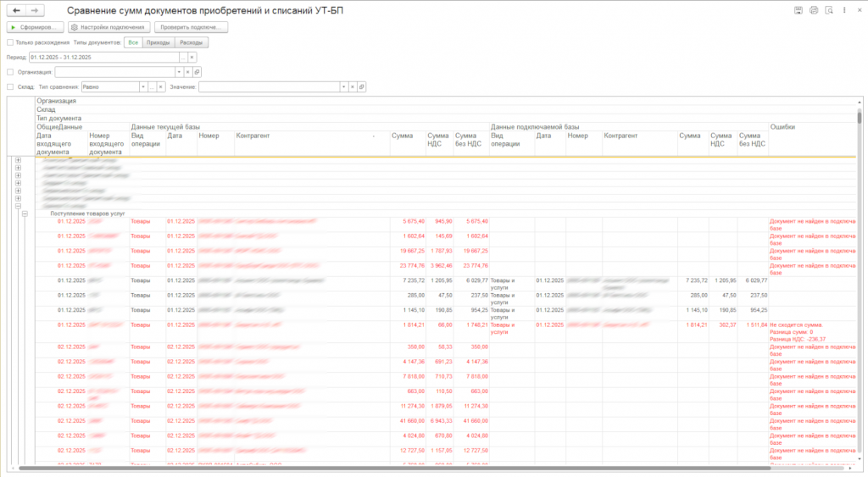Click ellipsis button next to Тип сравнения

pyautogui.click(x=152, y=87)
